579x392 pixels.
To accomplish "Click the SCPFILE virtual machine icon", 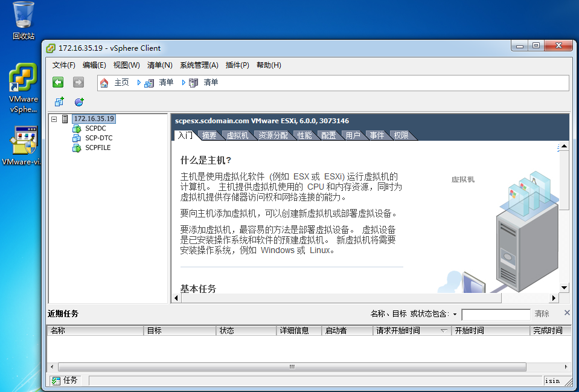I will click(x=77, y=148).
